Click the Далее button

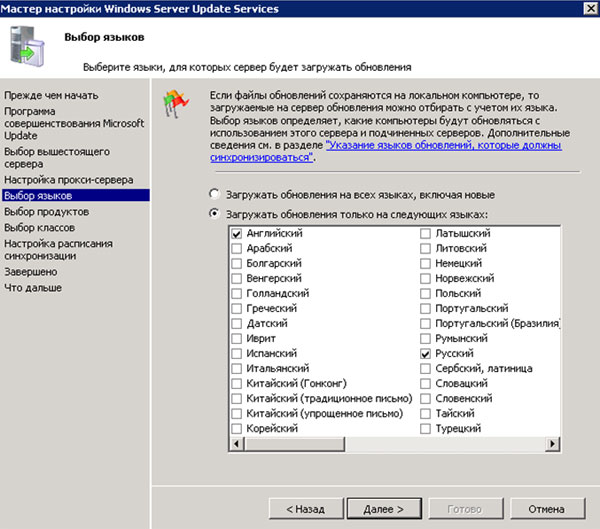pyautogui.click(x=384, y=509)
